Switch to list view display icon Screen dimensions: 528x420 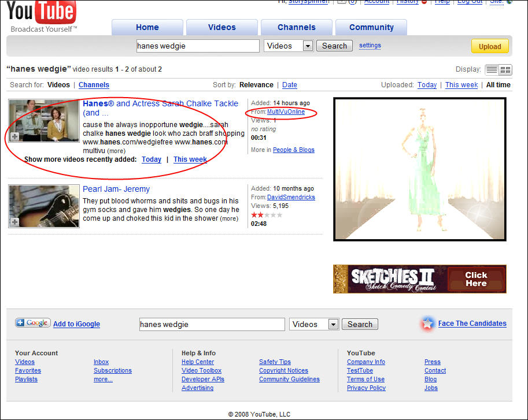click(x=492, y=70)
